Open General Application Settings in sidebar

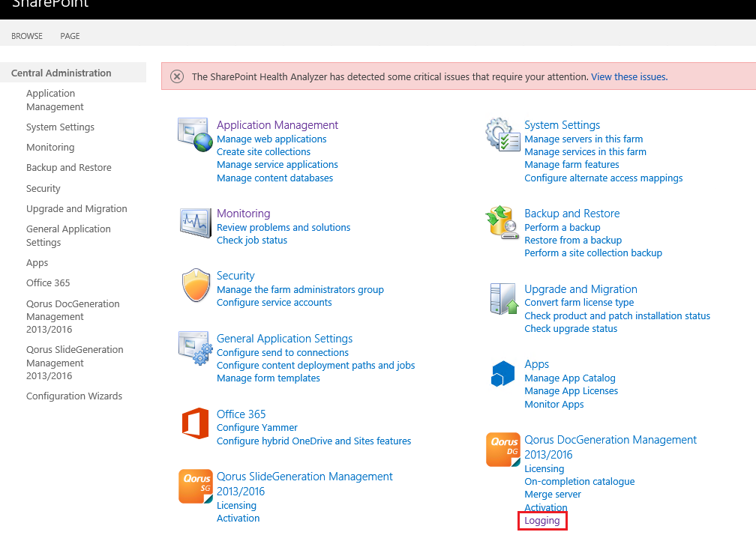[68, 235]
